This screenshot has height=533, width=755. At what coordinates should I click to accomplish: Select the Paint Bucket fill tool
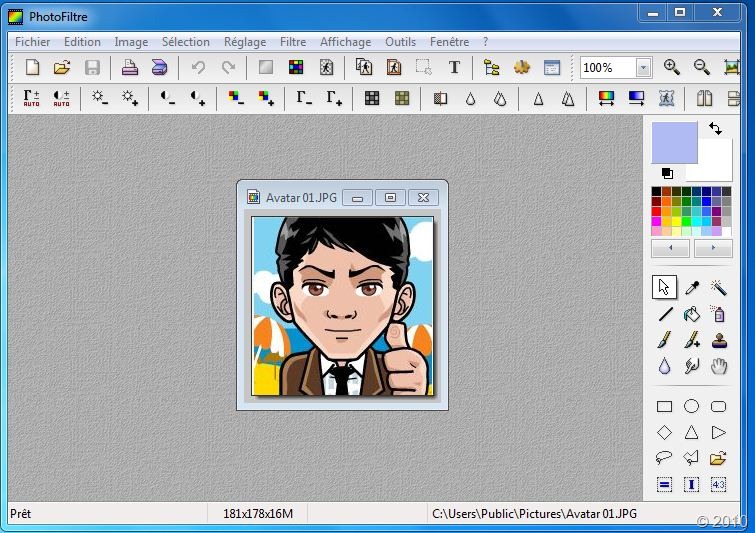691,314
